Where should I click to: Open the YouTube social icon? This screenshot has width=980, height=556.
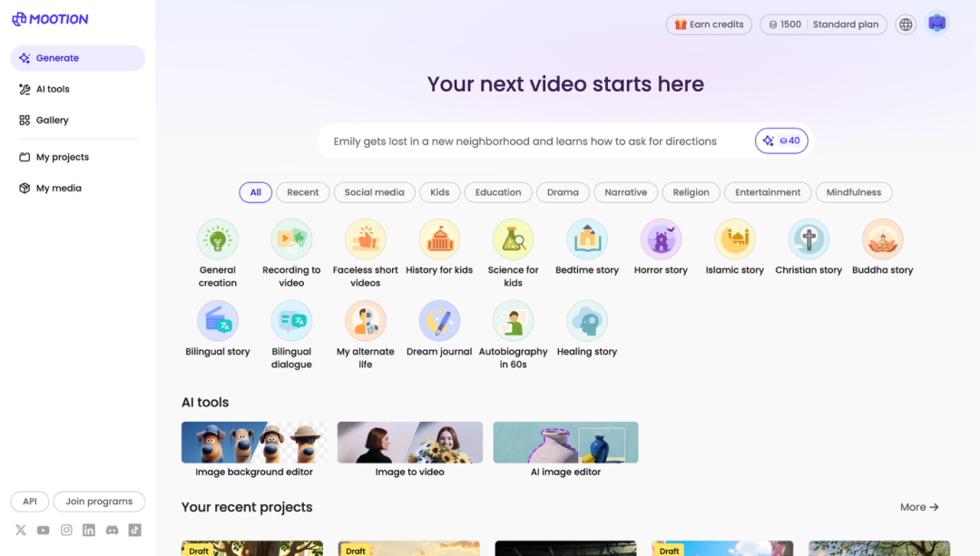pyautogui.click(x=44, y=531)
